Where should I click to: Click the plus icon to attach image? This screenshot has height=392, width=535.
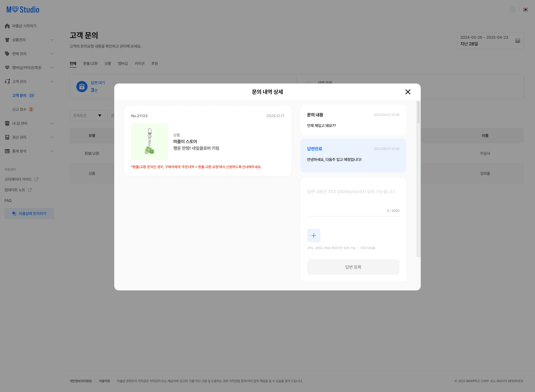(x=313, y=236)
